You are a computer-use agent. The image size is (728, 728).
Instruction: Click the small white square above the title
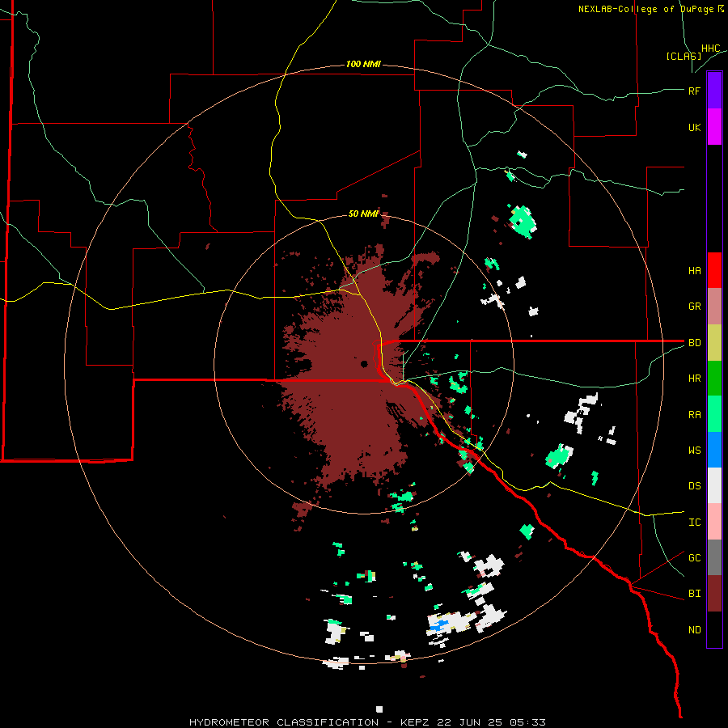coord(379,709)
